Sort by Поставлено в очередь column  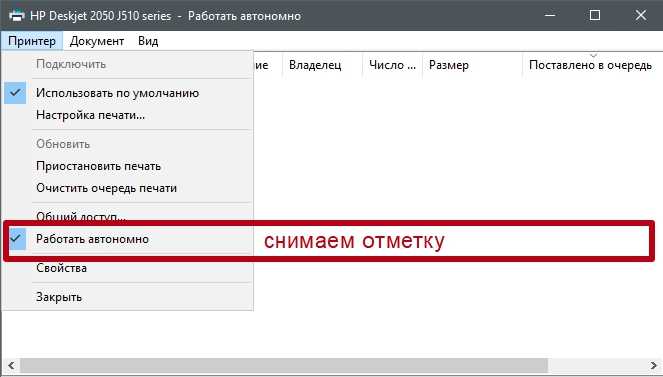pos(592,65)
